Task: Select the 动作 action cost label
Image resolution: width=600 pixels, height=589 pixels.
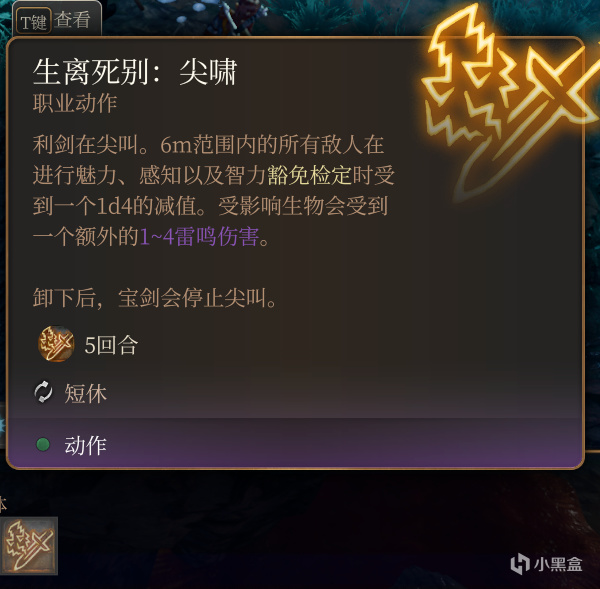Action: tap(85, 445)
